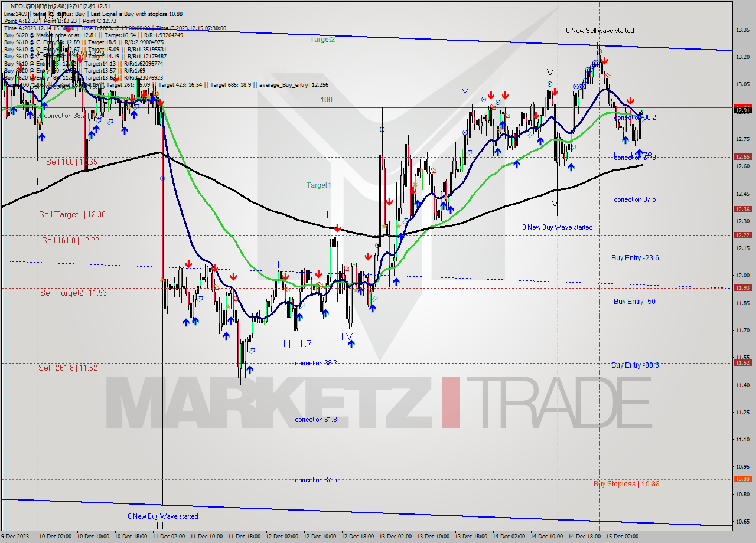Click the 'Buy %20 @ Market price' info line
The width and height of the screenshot is (756, 543).
point(93,35)
